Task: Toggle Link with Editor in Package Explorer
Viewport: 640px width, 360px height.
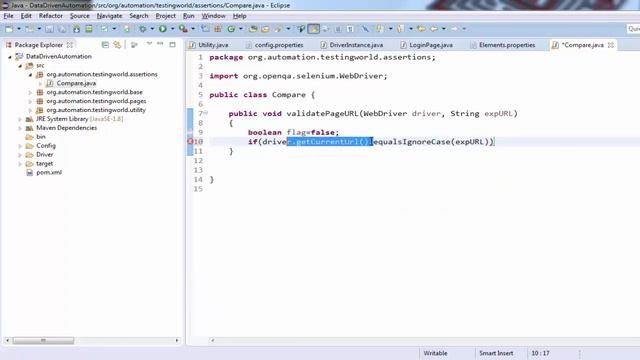Action: coord(117,44)
